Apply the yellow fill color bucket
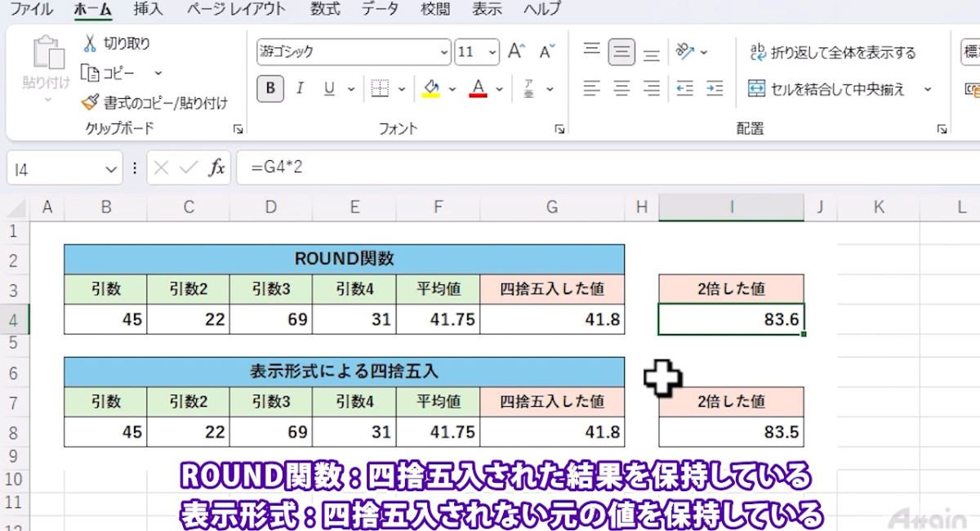This screenshot has width=980, height=531. point(431,88)
